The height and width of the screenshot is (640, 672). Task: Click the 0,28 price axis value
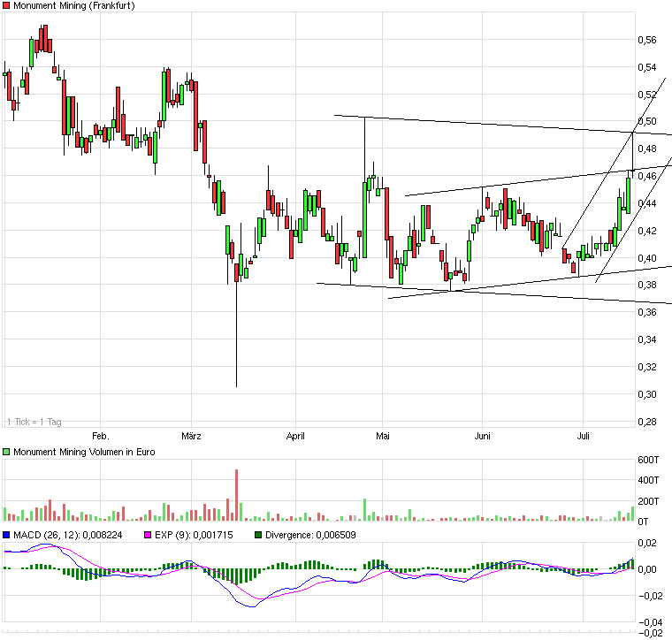coord(647,422)
